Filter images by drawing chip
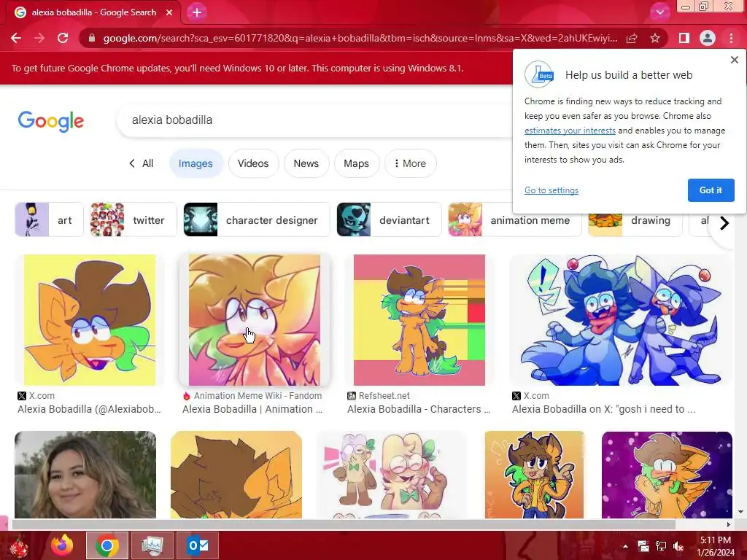Screen dimensions: 747x560 click(635, 219)
